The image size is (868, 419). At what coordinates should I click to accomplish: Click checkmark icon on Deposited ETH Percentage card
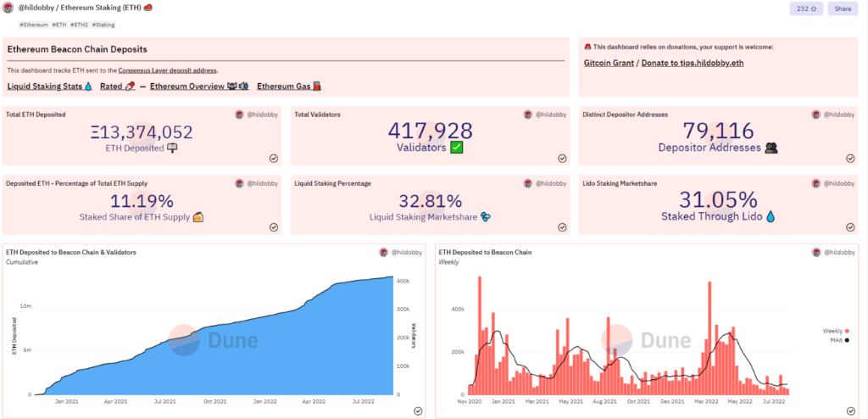tap(274, 227)
